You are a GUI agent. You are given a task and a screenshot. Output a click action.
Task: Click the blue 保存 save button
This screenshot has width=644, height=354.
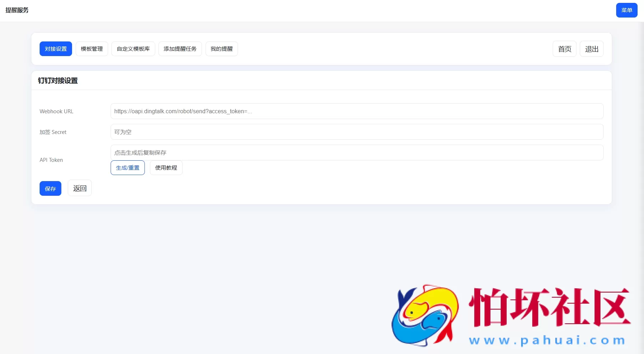[x=50, y=189]
